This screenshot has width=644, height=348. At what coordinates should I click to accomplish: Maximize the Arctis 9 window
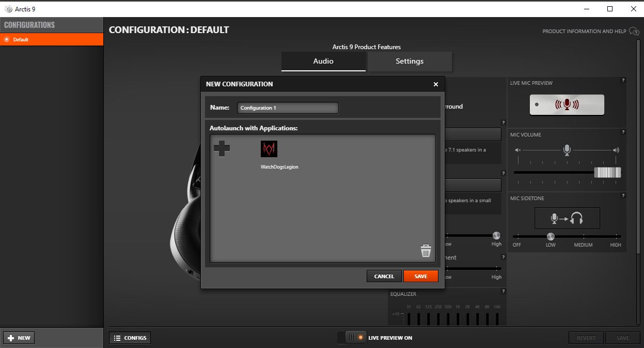click(x=610, y=9)
